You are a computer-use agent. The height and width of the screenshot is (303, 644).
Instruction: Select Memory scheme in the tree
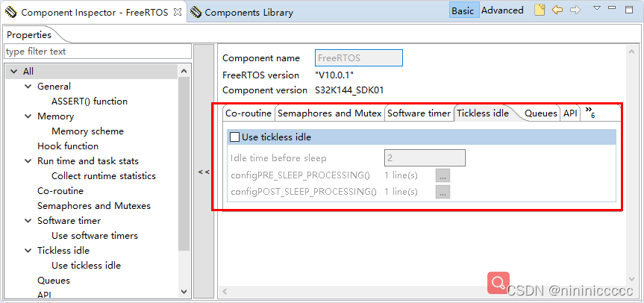pos(87,131)
